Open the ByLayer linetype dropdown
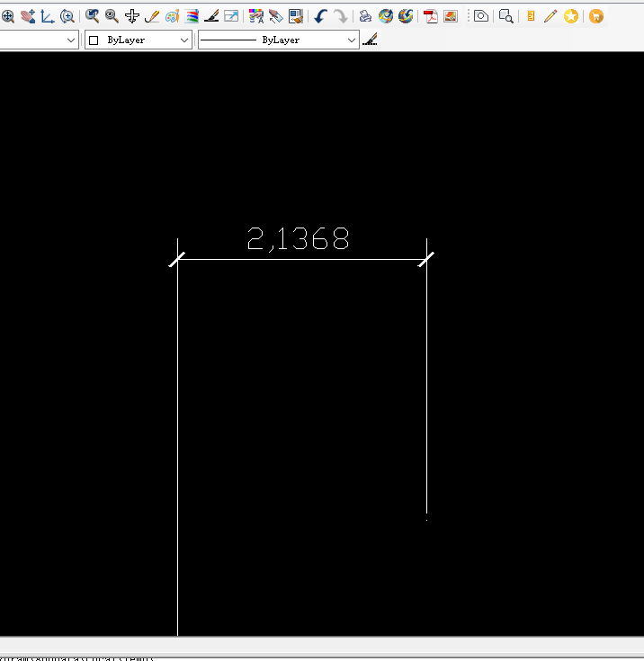Screen dimensions: 644x661 point(351,40)
